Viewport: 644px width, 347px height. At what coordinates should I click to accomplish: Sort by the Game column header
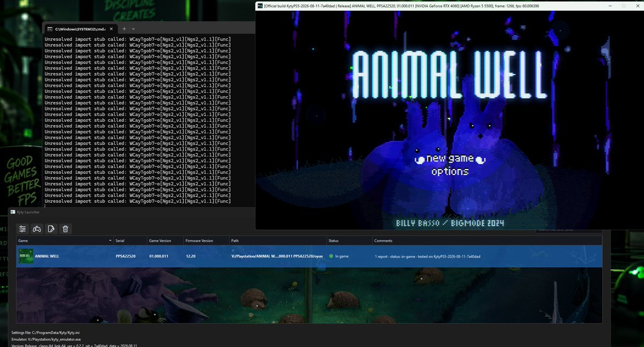pos(64,241)
